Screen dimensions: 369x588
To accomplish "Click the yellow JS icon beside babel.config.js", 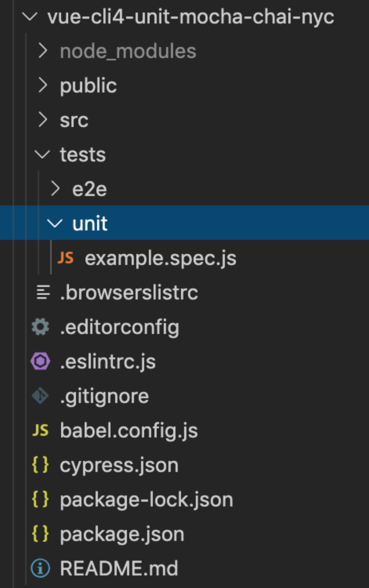I will point(40,430).
